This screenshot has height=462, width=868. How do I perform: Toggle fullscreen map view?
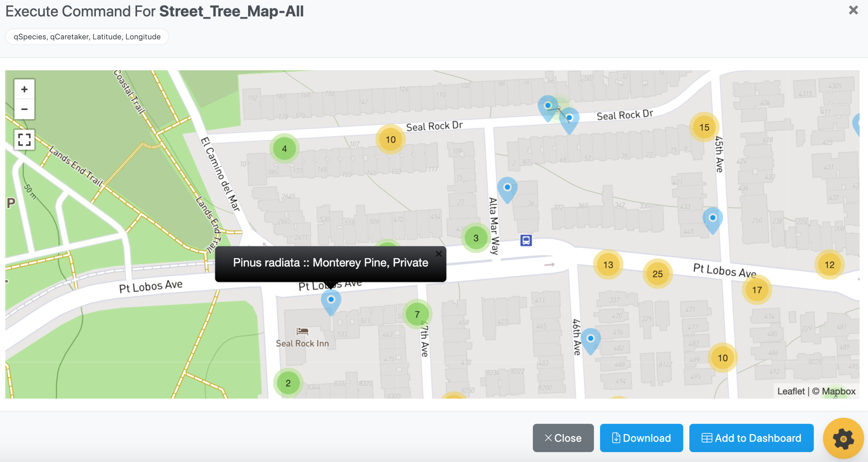pos(24,140)
